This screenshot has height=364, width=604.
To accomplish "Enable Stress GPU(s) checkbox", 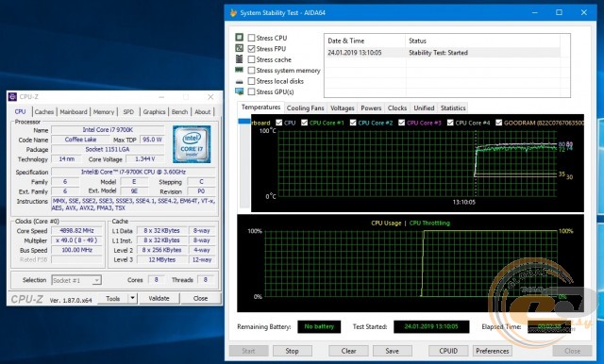I will (252, 91).
